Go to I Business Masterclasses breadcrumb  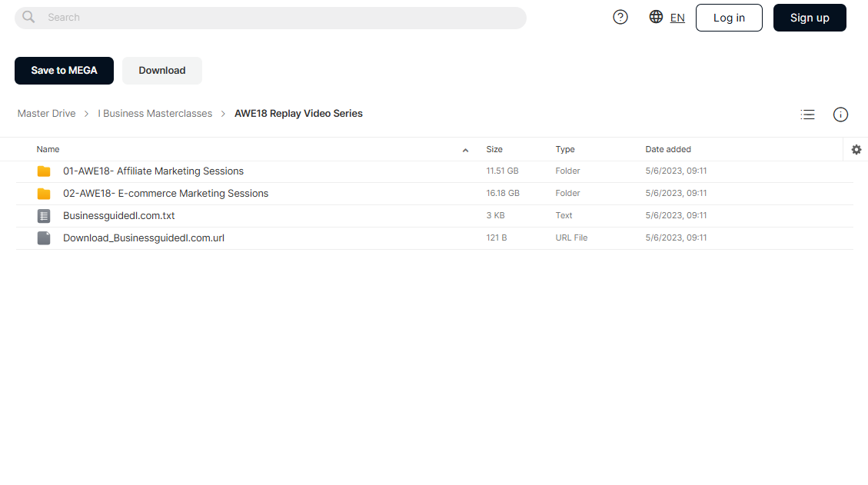155,114
